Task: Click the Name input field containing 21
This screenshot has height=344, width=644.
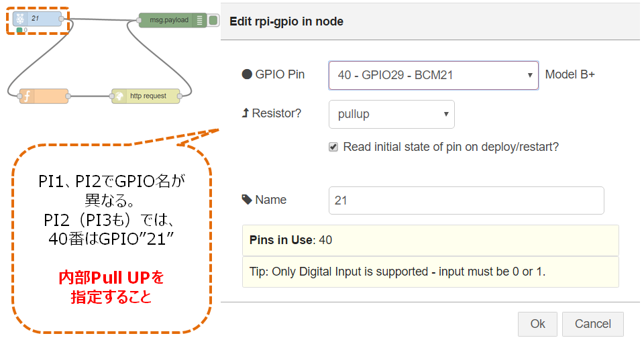Action: [466, 200]
